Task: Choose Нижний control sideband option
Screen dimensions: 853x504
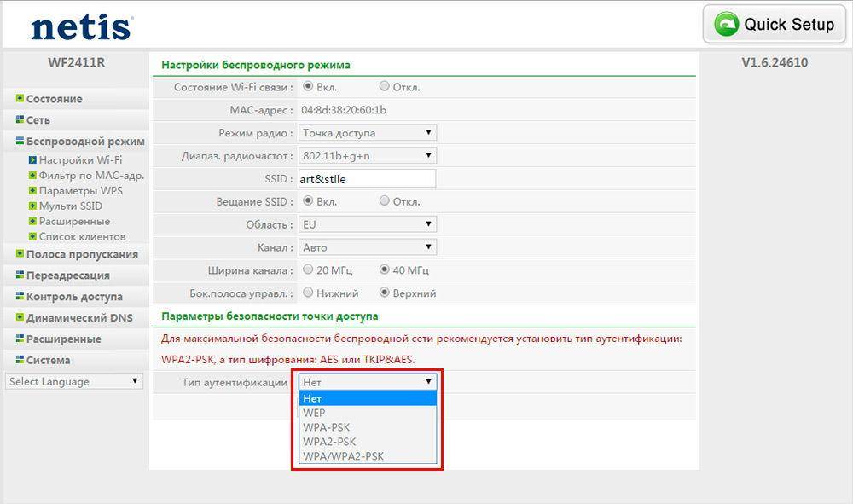Action: tap(308, 293)
